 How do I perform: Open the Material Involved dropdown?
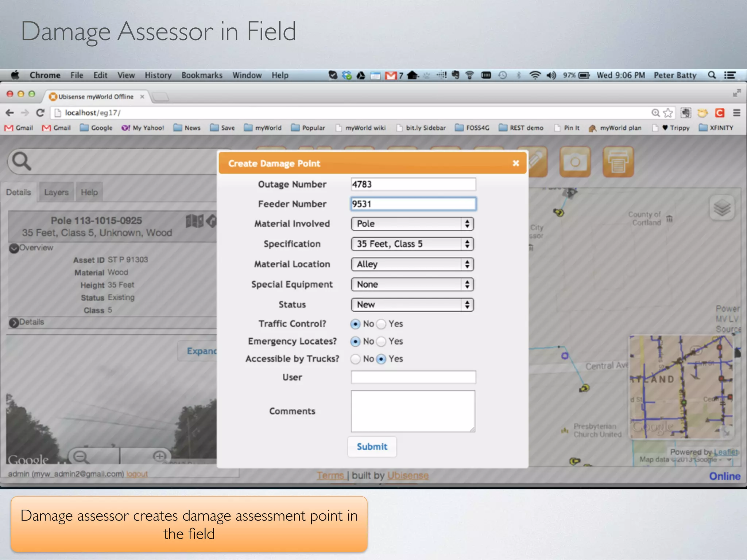412,224
